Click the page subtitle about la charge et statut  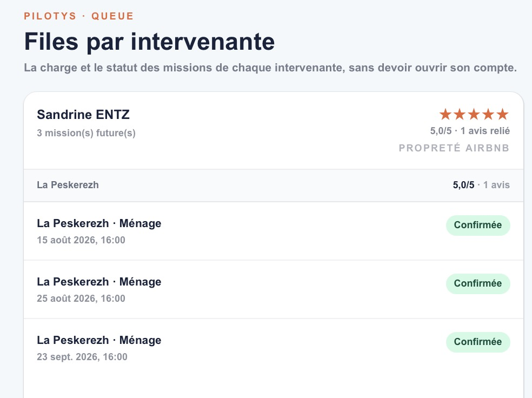pyautogui.click(x=270, y=68)
